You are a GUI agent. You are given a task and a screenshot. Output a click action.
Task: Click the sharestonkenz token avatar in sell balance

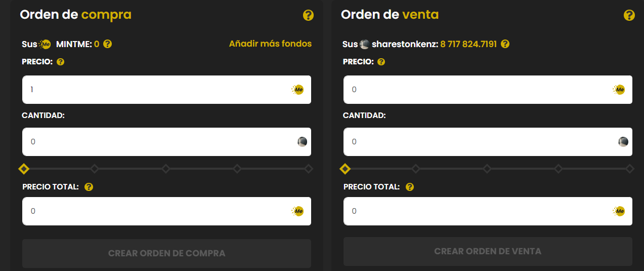point(364,44)
